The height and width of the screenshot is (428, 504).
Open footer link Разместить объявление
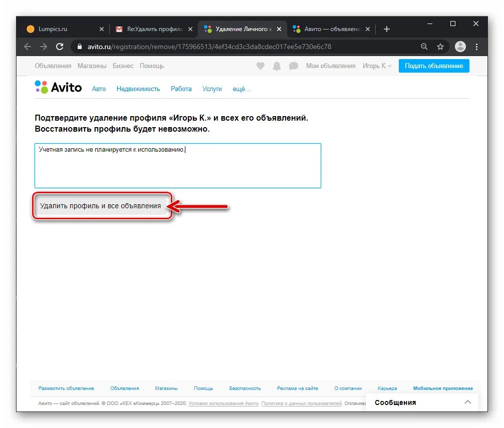click(66, 388)
